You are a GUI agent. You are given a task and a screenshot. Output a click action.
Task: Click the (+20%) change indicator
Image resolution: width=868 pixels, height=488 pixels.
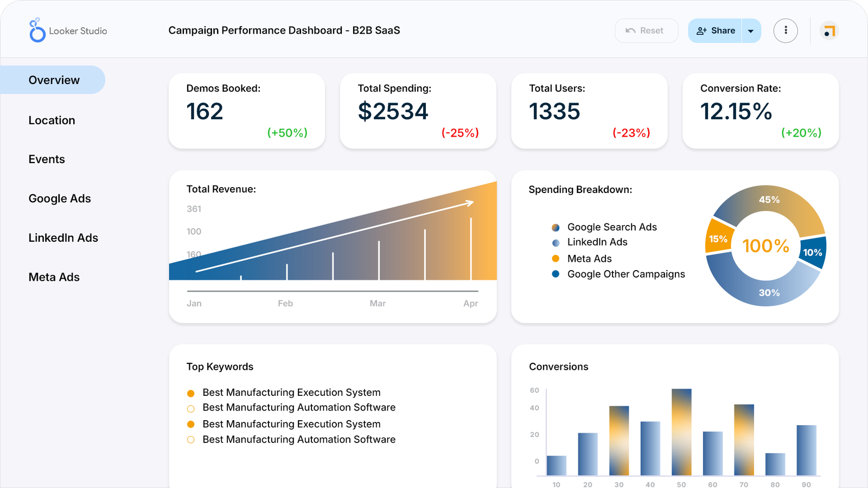801,133
